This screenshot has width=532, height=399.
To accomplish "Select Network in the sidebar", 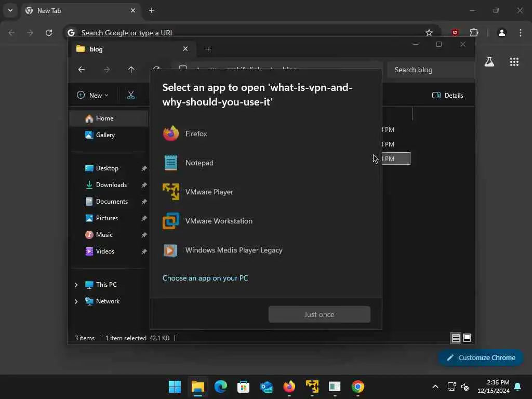I will (x=108, y=301).
